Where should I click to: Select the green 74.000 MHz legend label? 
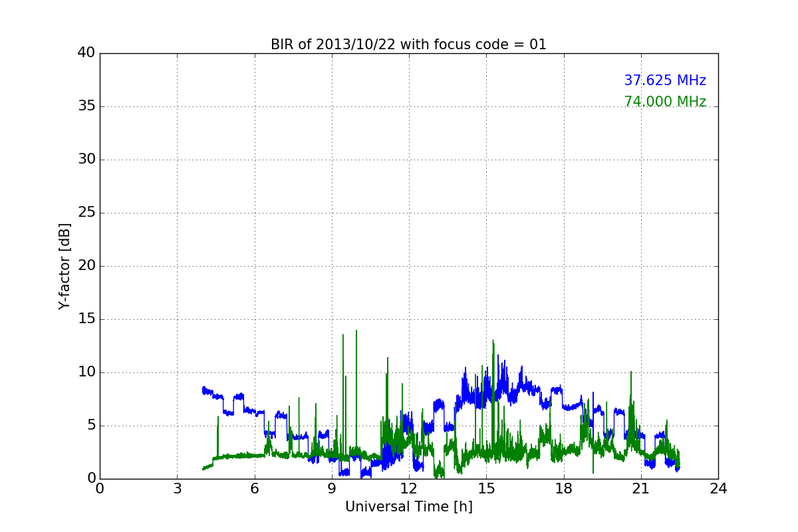pyautogui.click(x=665, y=102)
